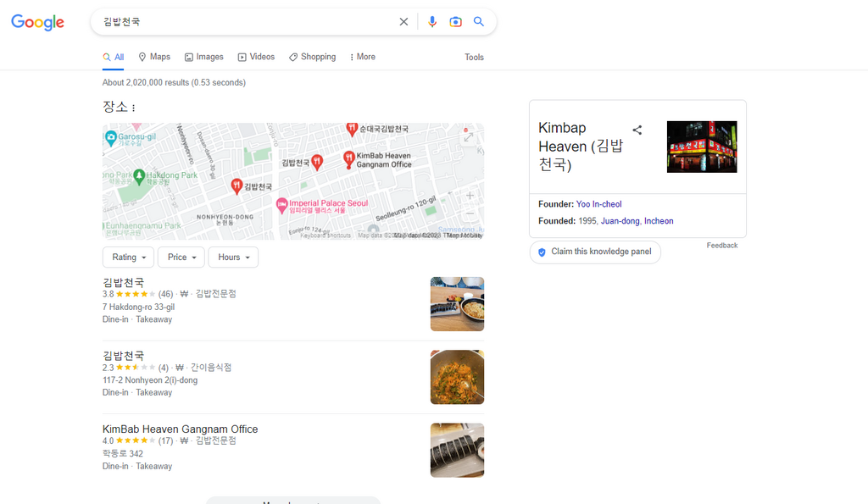
Task: Click the KimBab Heaven Gangnam Office map pin
Action: pos(348,159)
